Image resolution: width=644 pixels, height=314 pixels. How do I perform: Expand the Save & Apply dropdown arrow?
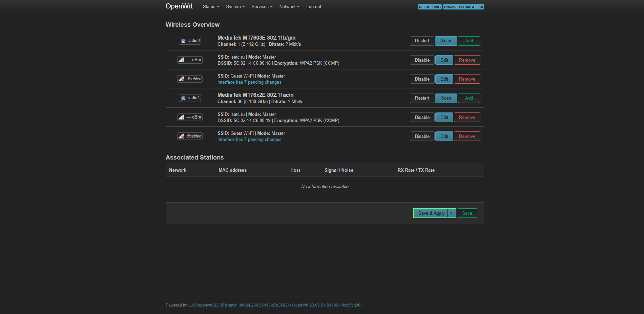click(452, 213)
